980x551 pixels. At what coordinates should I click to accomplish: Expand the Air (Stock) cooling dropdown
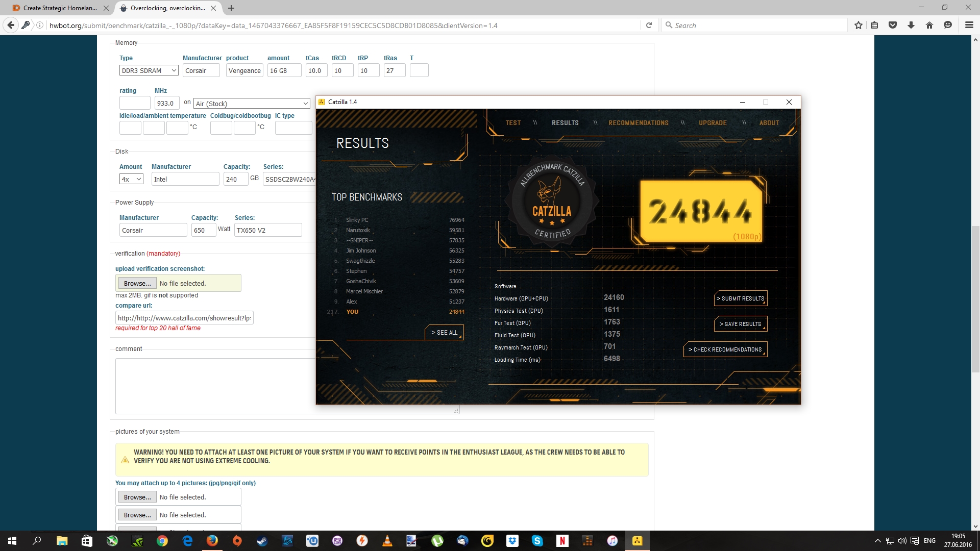(252, 104)
